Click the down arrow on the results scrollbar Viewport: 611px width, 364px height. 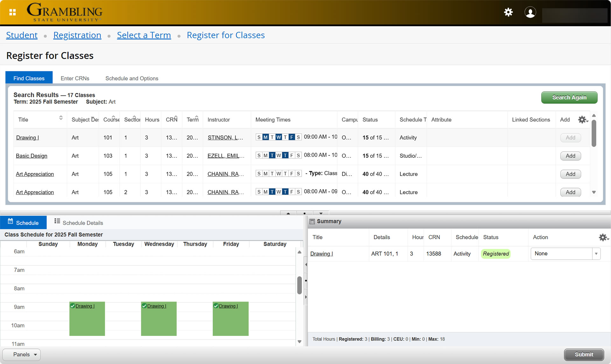point(594,192)
